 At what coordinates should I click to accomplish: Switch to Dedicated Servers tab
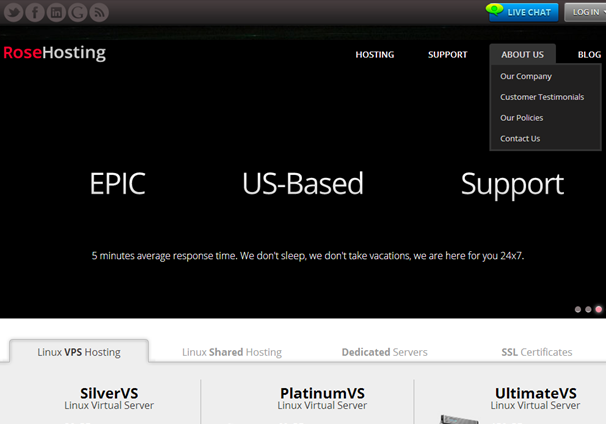coord(385,352)
